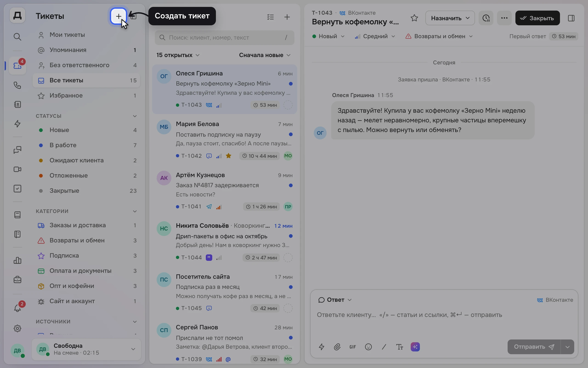
Task: Click the bulk select list icon
Action: [270, 17]
